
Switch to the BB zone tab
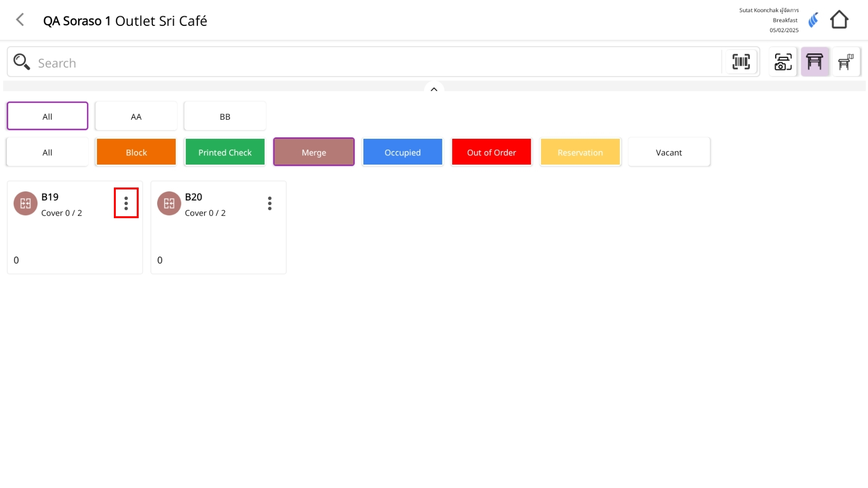click(x=225, y=116)
